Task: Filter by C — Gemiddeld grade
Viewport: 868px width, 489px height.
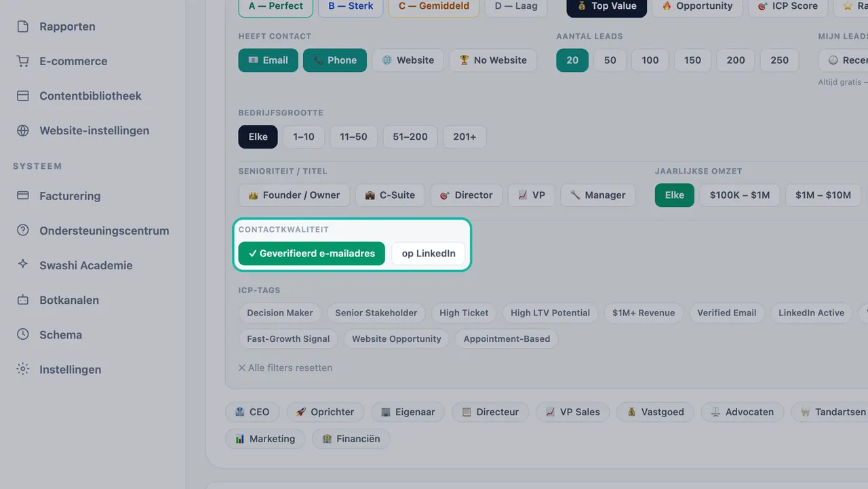Action: point(434,6)
